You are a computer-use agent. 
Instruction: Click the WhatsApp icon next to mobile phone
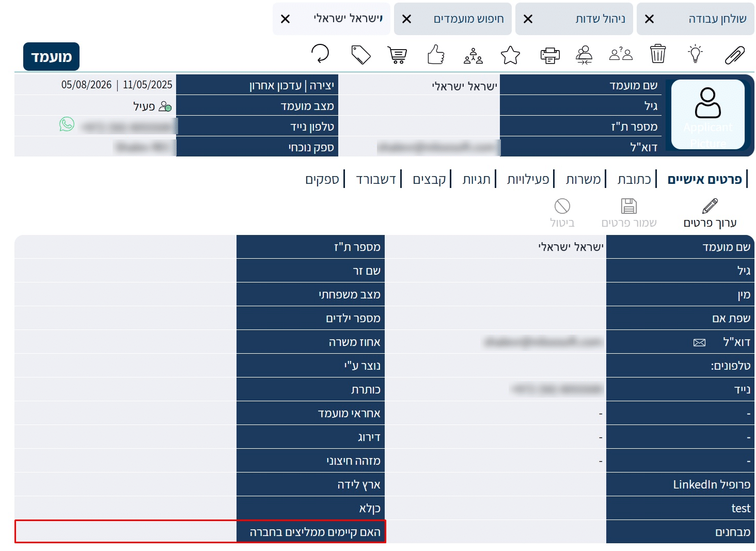coord(67,124)
